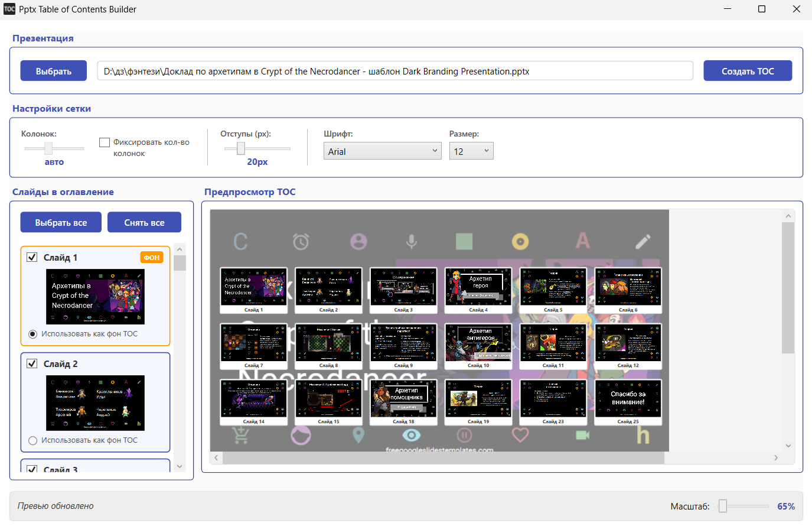
Task: Maximize the Pptx Table of Contents Builder window
Action: coord(762,9)
